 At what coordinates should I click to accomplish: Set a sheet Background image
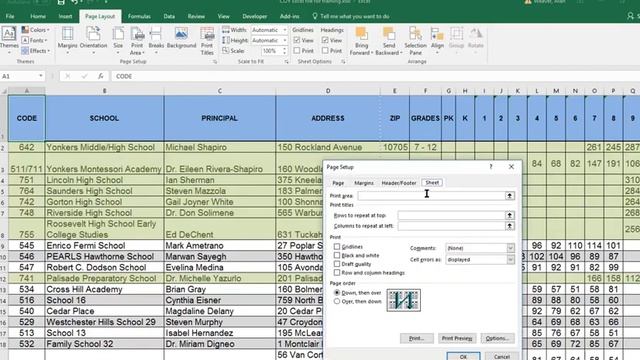click(181, 38)
